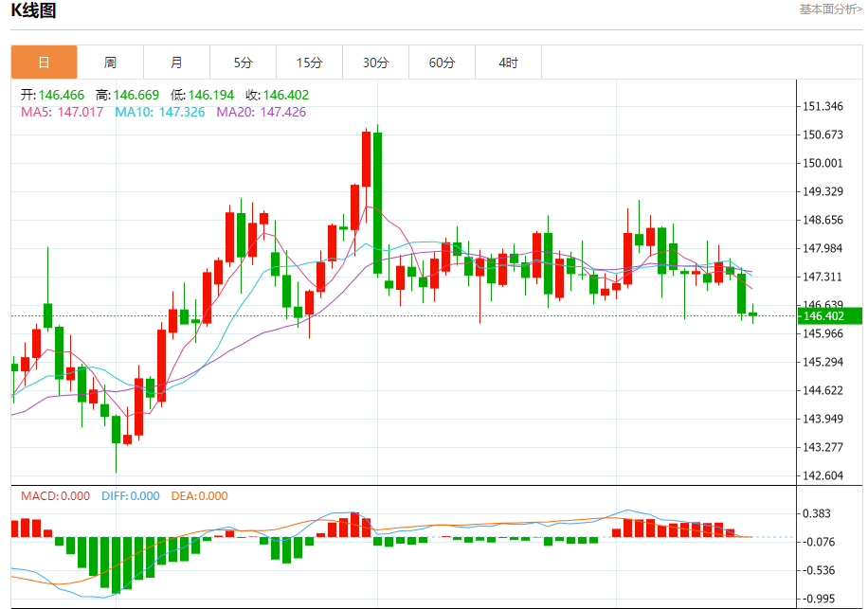Screen dimensions: 868x609
Task: Click the K线图 panel title
Action: point(33,11)
